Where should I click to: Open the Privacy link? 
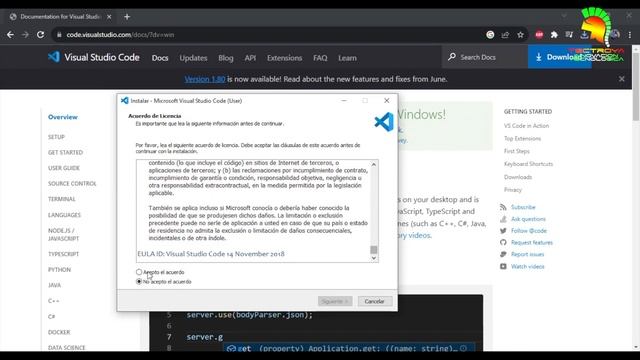coord(513,189)
